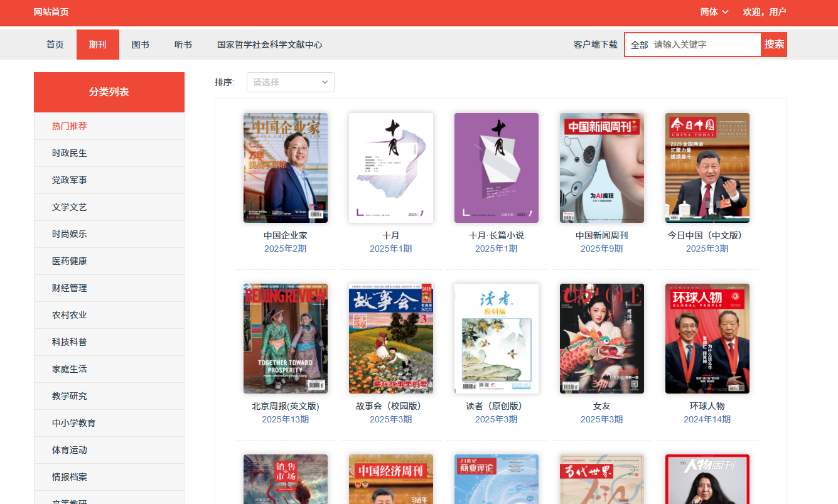Choose 财经管理 in the category list
Viewport: 838px width, 504px height.
pos(70,288)
